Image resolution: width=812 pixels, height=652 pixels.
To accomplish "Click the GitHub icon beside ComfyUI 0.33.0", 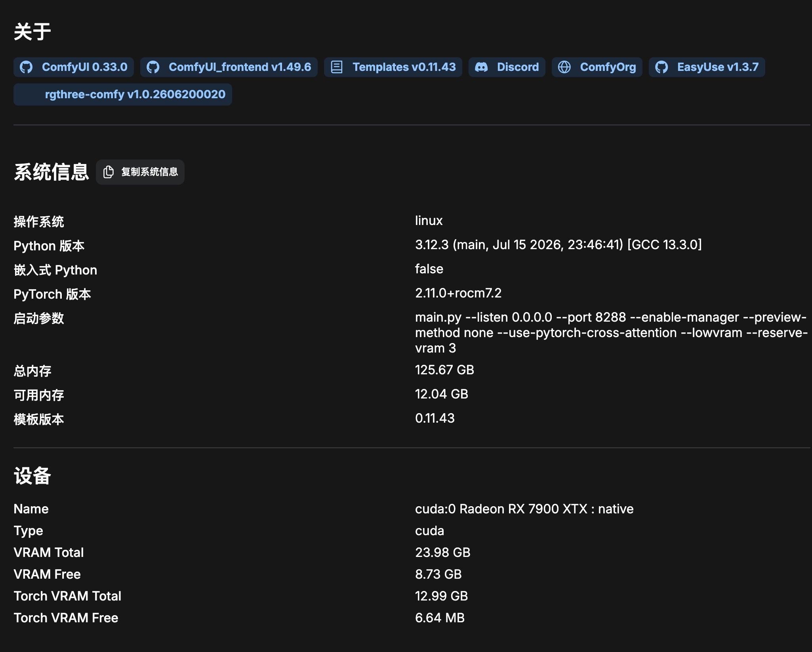I will pyautogui.click(x=26, y=67).
